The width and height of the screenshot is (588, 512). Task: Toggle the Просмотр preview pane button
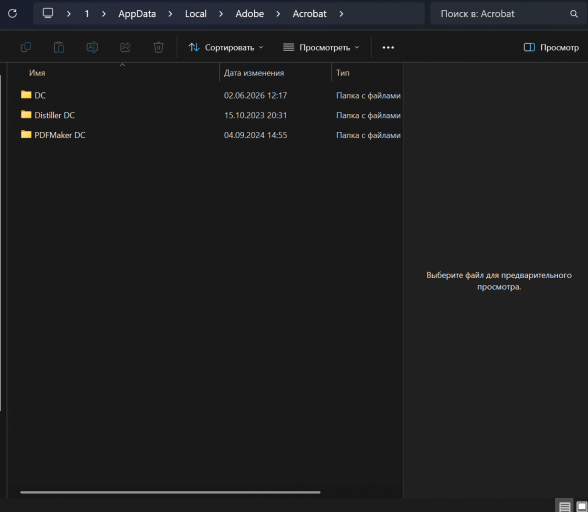tap(551, 48)
